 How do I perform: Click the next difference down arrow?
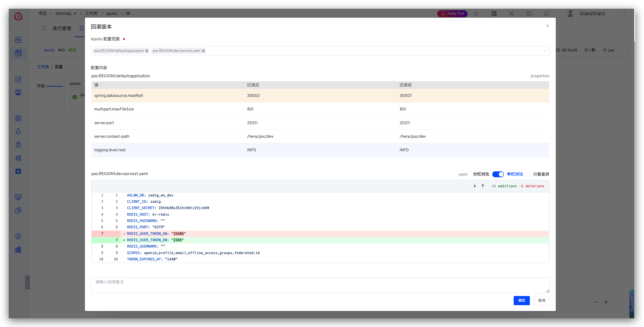pyautogui.click(x=475, y=186)
